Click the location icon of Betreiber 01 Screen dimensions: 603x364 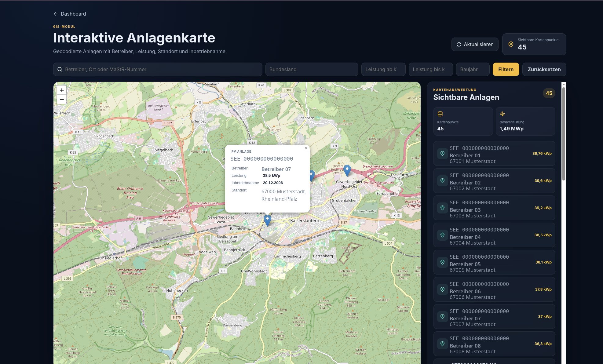click(442, 154)
